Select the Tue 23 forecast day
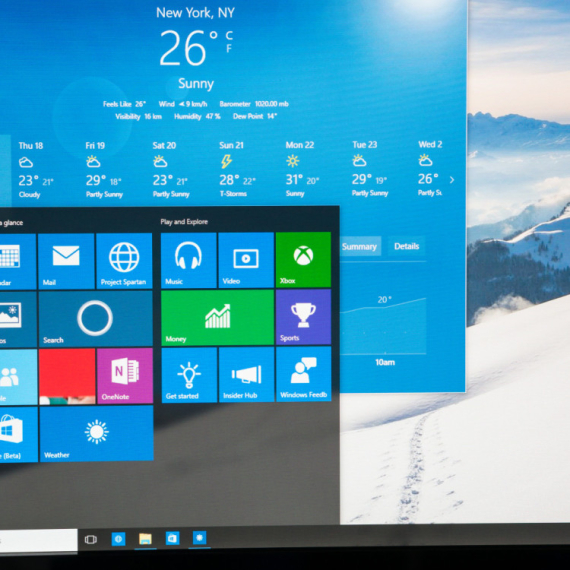 pyautogui.click(x=370, y=168)
